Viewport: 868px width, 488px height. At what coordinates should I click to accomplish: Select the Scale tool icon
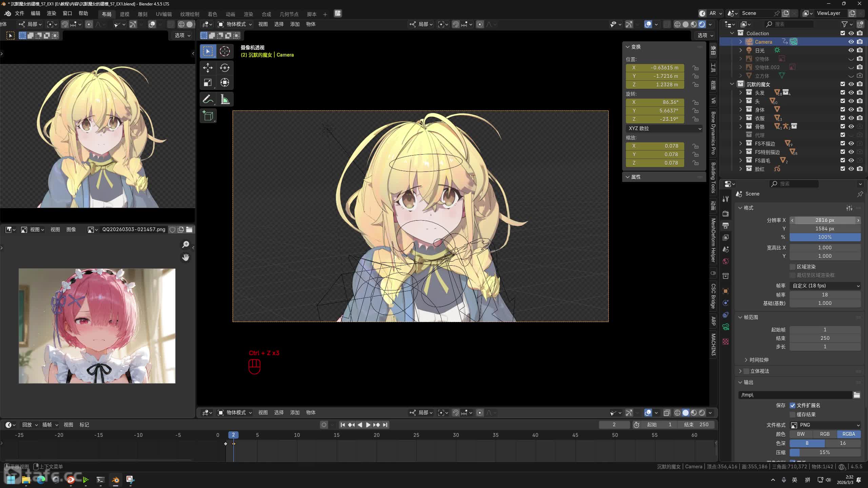(x=208, y=83)
